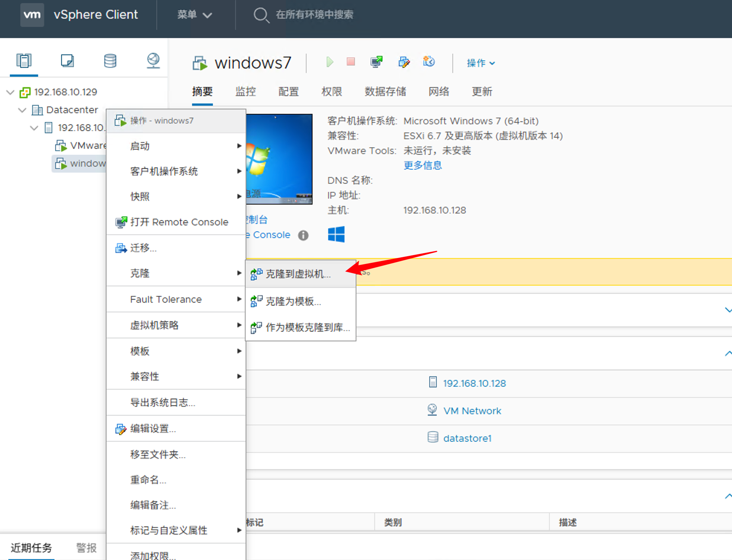Open the Hosts and Clusters inventory icon
This screenshot has width=732, height=560.
click(x=24, y=61)
